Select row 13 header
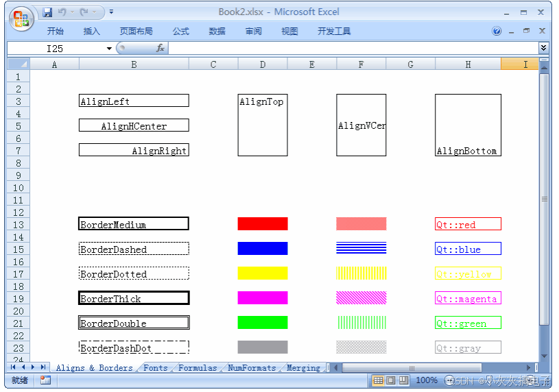The height and width of the screenshot is (392, 559). 19,225
